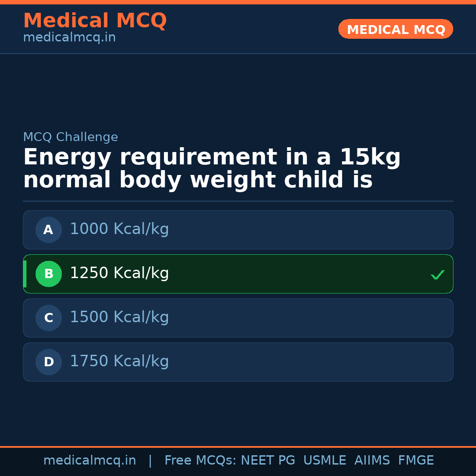This screenshot has width=476, height=476.
Task: Select the circled letter C badge
Action: pos(48,318)
